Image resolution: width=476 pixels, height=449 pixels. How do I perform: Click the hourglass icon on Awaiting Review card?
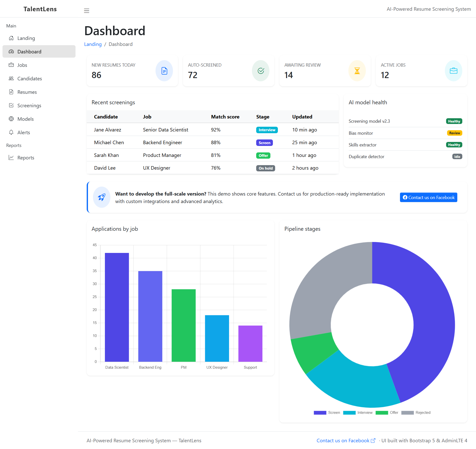click(x=357, y=71)
